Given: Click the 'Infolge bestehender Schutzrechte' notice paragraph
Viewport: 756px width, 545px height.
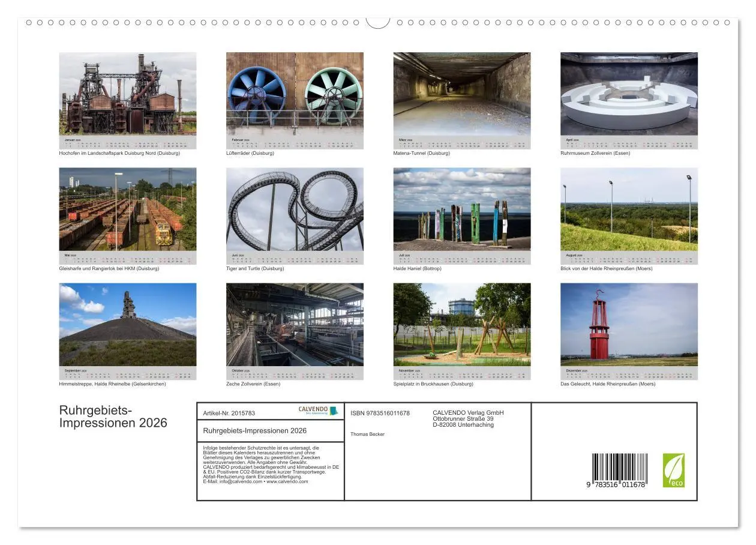Looking at the screenshot, I should pyautogui.click(x=271, y=465).
